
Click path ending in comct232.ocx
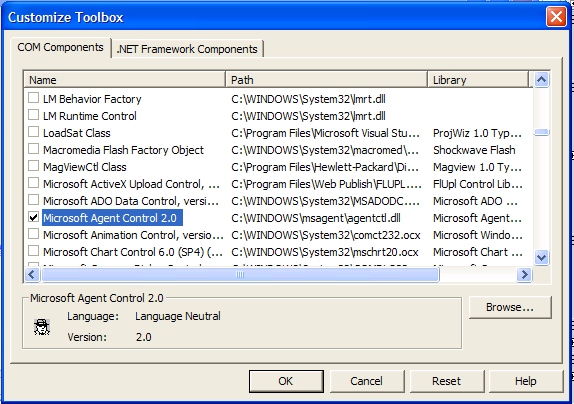(x=326, y=235)
